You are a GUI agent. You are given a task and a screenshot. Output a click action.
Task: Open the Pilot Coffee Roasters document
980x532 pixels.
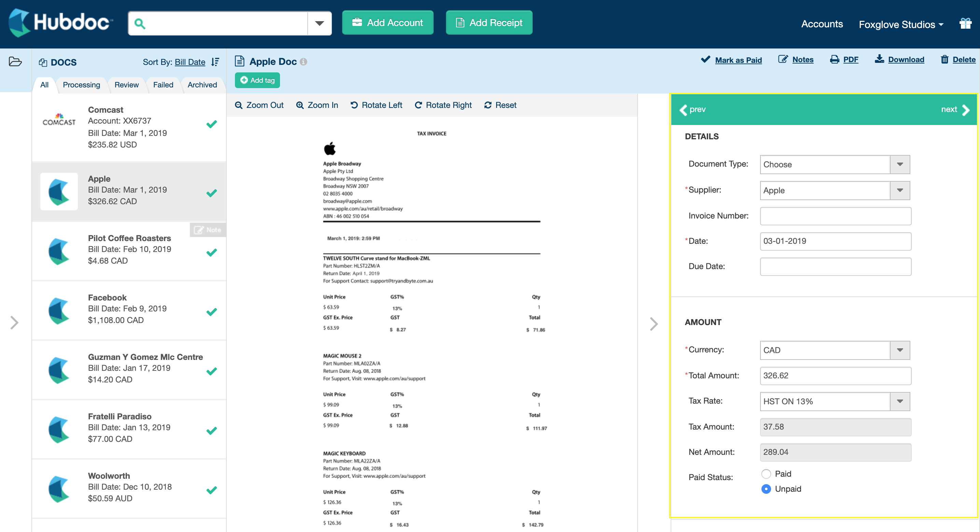(129, 251)
